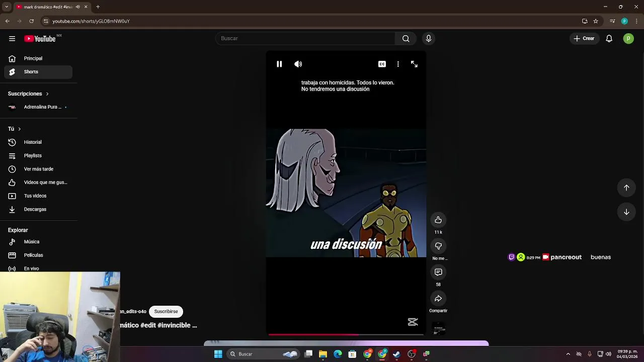This screenshot has height=362, width=644.
Task: Open Microsoft Edge from the taskbar
Action: [x=338, y=354]
